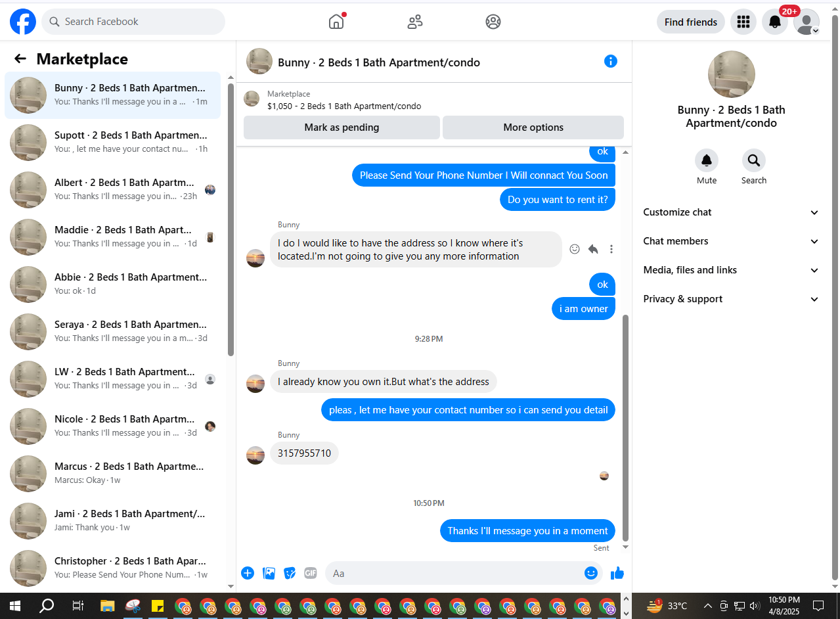Click the conversation list scrollbar
Image resolution: width=840 pixels, height=619 pixels.
pyautogui.click(x=231, y=220)
